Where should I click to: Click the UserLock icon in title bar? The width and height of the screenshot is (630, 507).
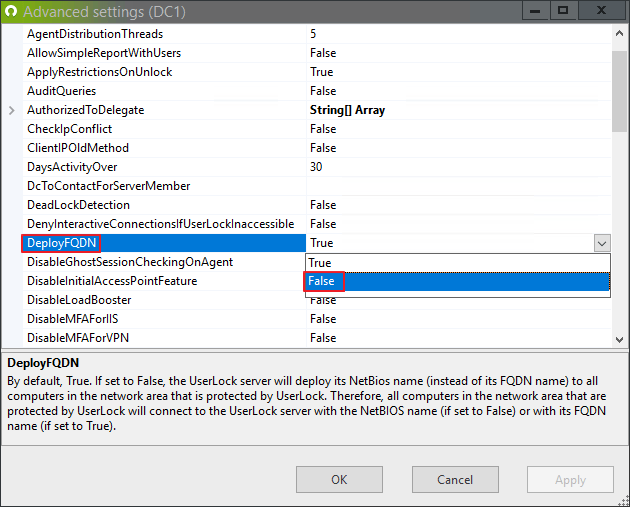11,11
